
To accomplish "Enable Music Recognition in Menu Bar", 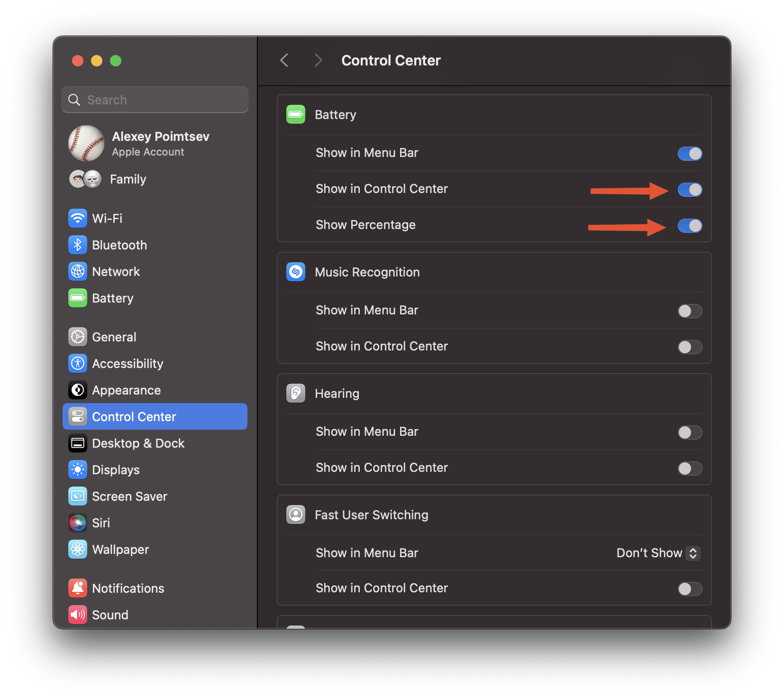I will (690, 311).
